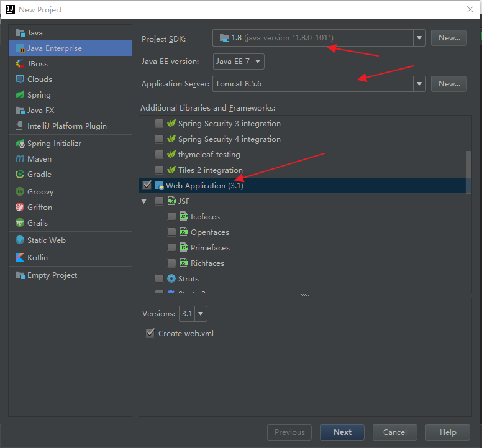The image size is (482, 448).
Task: Select Maven in the project type list
Action: 70,158
